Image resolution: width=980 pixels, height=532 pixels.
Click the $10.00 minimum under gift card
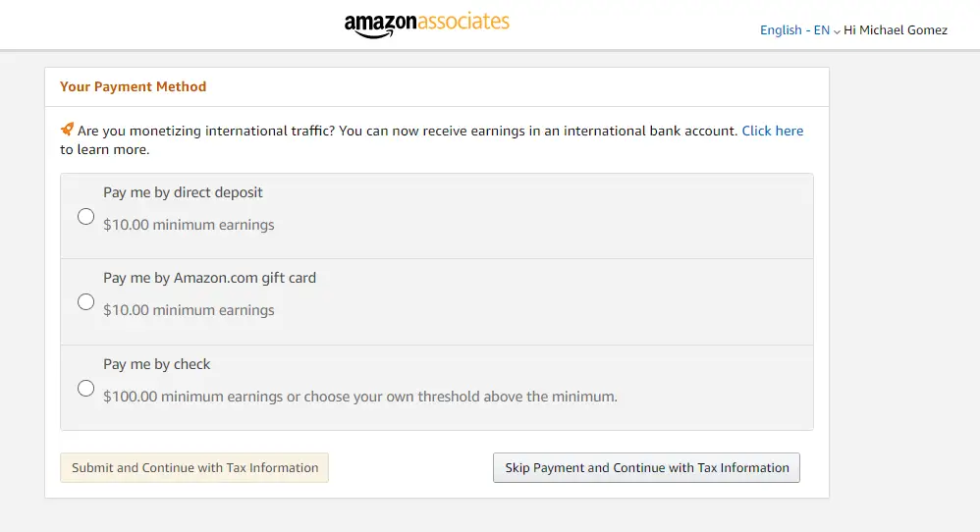point(189,310)
